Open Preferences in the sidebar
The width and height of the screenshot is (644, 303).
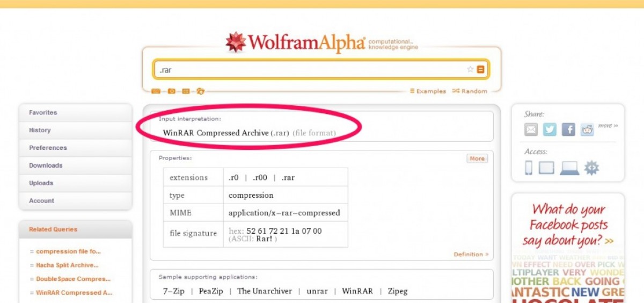tap(75, 148)
